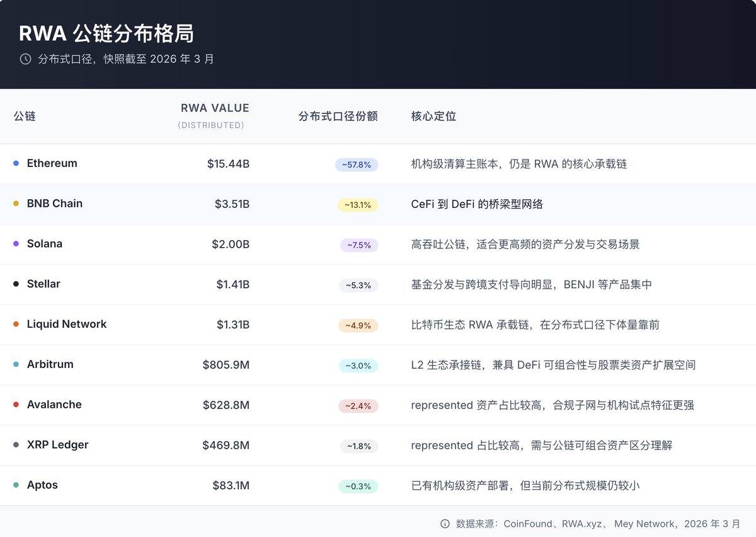The height and width of the screenshot is (537, 756).
Task: Click the ~13.1% share badge
Action: 358,205
